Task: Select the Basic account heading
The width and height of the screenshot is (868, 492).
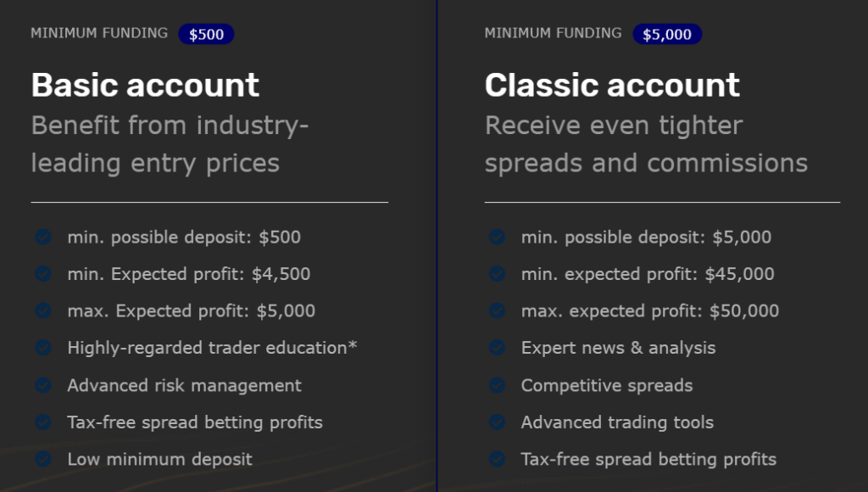Action: point(145,86)
